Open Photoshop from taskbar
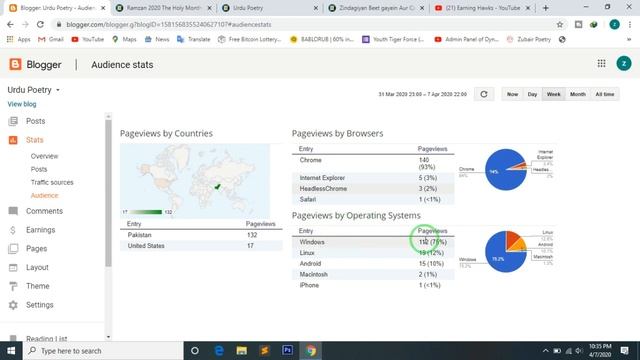The image size is (640, 360). 287,351
